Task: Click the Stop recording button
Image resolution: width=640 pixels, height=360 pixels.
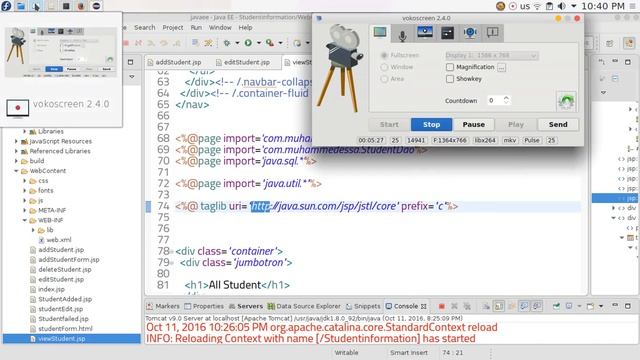Action: [x=431, y=124]
